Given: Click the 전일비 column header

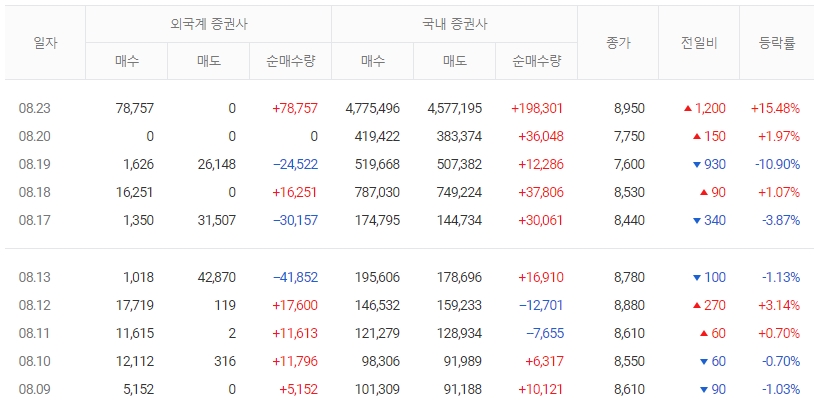Looking at the screenshot, I should click(699, 43).
